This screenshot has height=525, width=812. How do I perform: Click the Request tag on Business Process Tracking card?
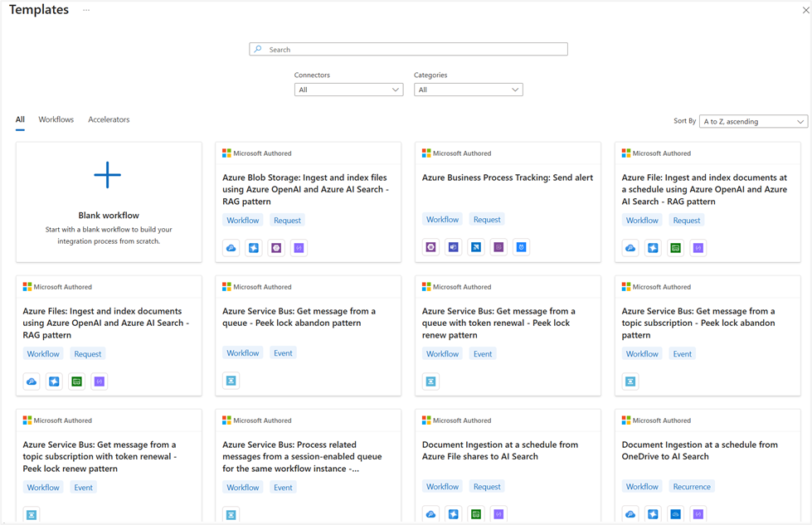488,220
